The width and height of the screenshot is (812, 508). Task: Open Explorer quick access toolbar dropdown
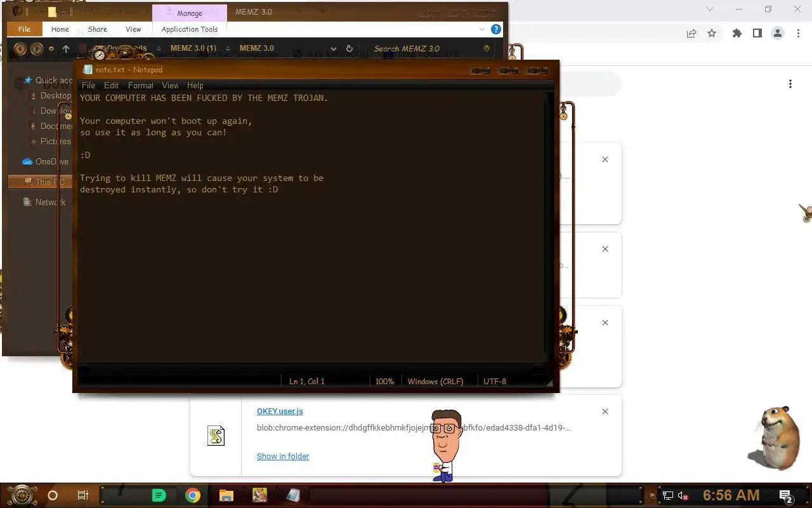click(x=63, y=12)
